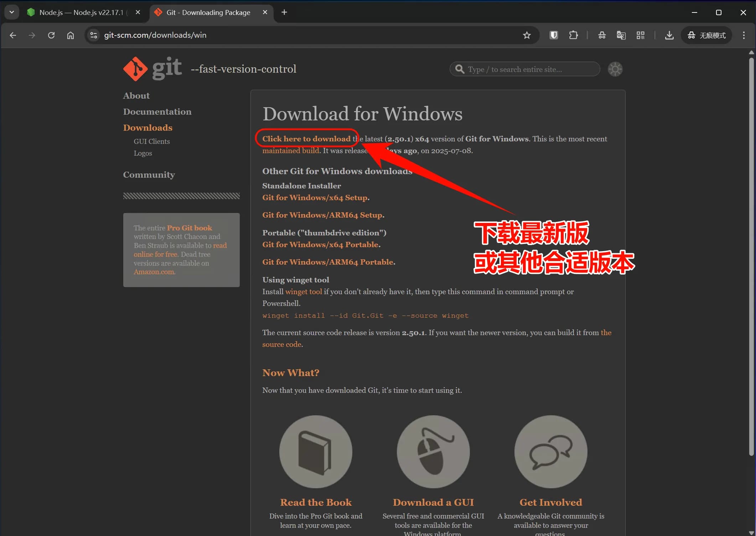Click the Download a GUI mouse icon
Image resolution: width=756 pixels, height=536 pixels.
pyautogui.click(x=433, y=452)
